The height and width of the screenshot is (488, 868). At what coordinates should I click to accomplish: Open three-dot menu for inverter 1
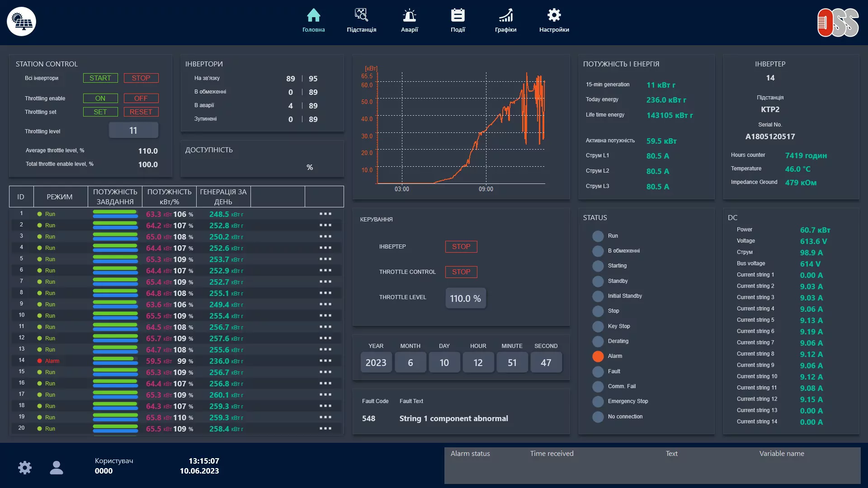[325, 214]
